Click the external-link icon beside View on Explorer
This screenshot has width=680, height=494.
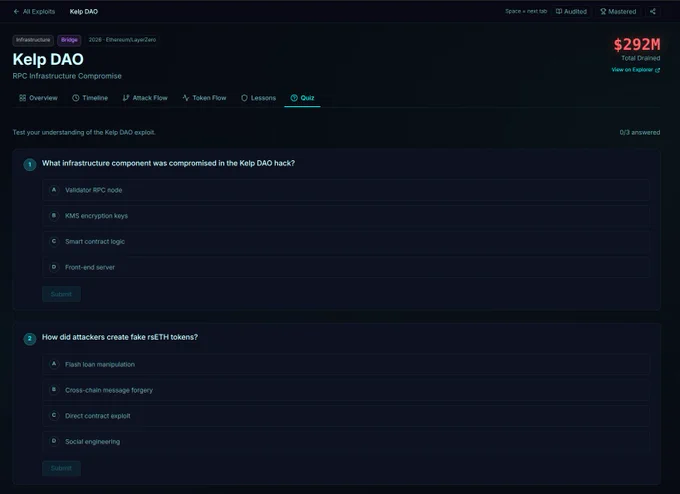(657, 70)
